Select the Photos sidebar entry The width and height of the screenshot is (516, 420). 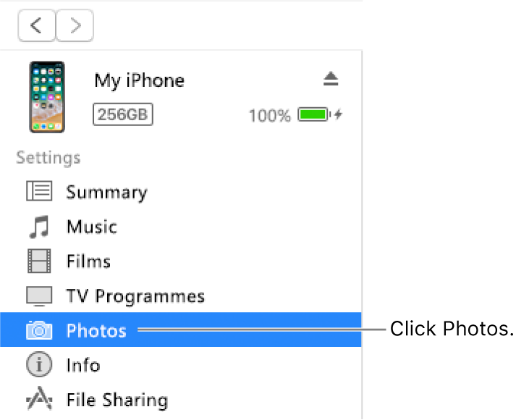pyautogui.click(x=181, y=329)
